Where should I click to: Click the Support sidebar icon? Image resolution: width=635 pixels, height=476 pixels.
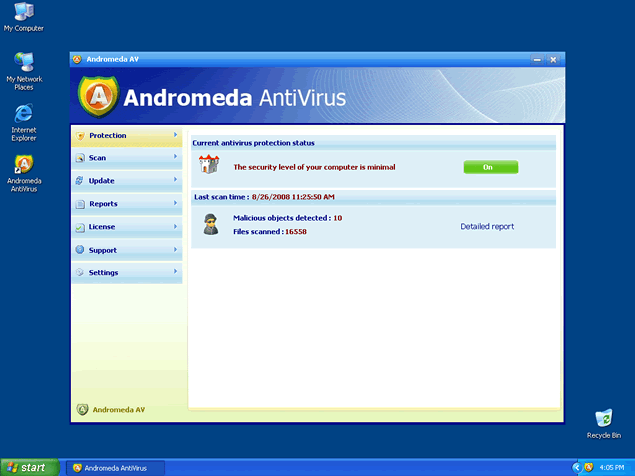click(80, 250)
